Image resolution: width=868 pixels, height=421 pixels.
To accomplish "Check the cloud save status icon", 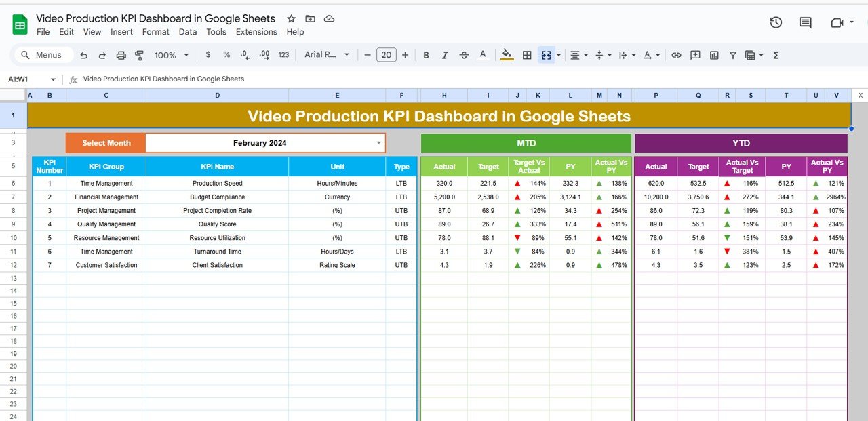I will 329,18.
